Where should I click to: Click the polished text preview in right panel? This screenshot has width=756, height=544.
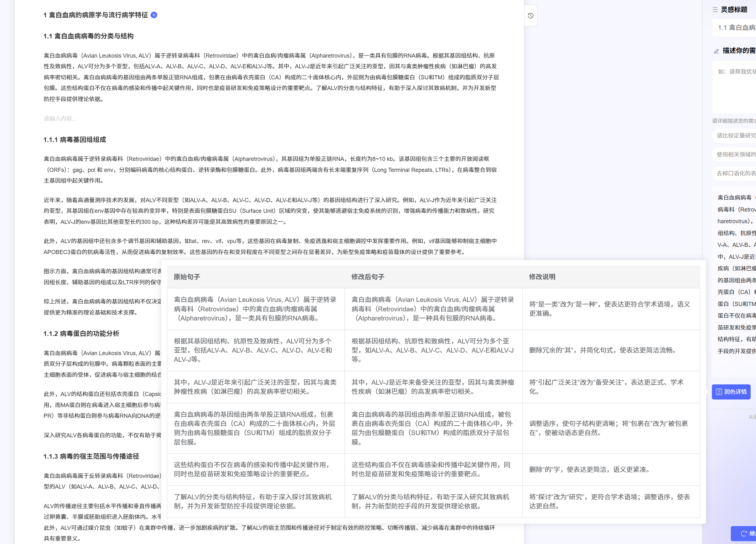[x=736, y=273]
